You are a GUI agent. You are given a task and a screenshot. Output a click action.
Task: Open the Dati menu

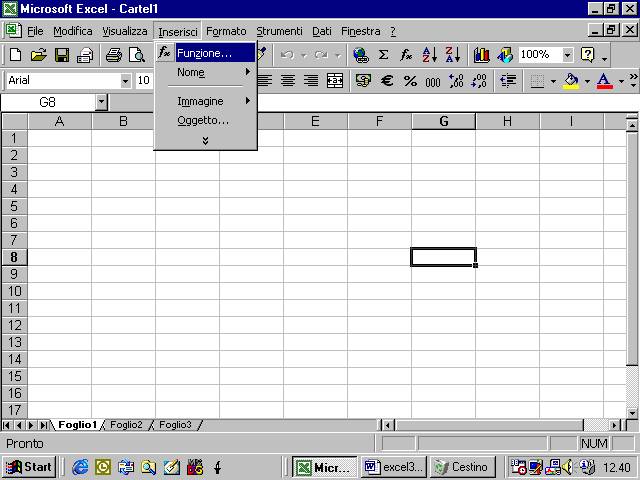(x=322, y=31)
